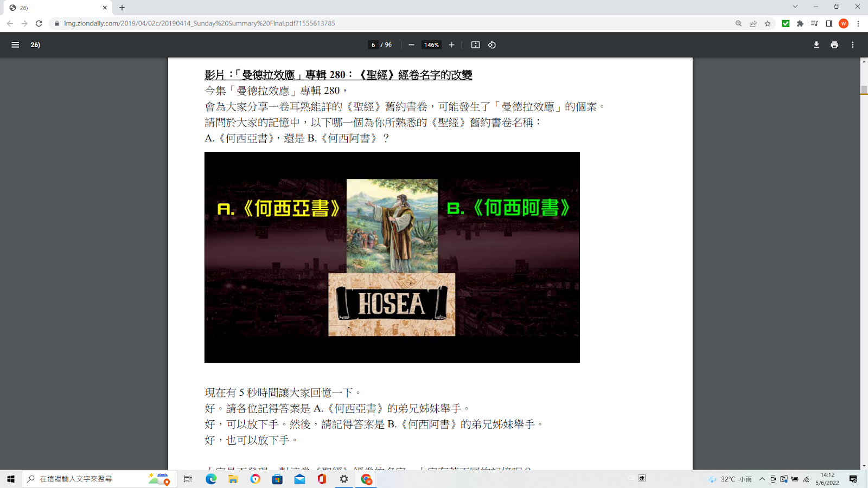Open the Extensions puzzle icon

click(x=800, y=23)
